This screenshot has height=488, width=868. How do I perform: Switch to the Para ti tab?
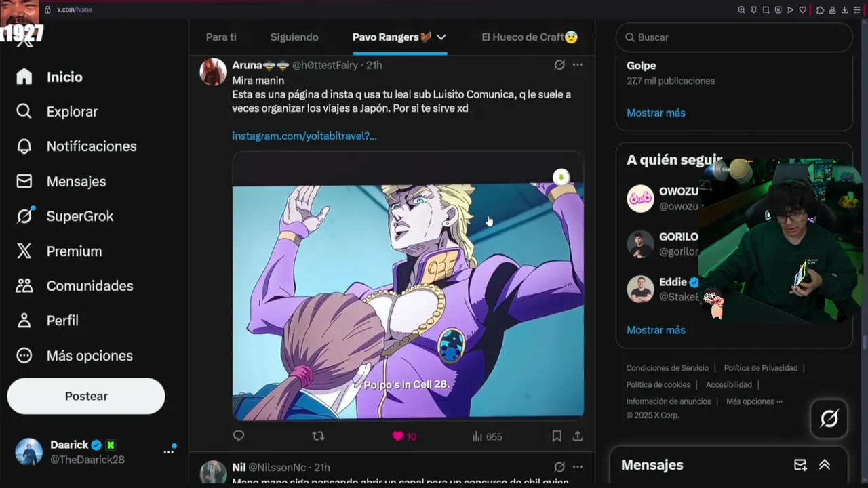(x=221, y=37)
